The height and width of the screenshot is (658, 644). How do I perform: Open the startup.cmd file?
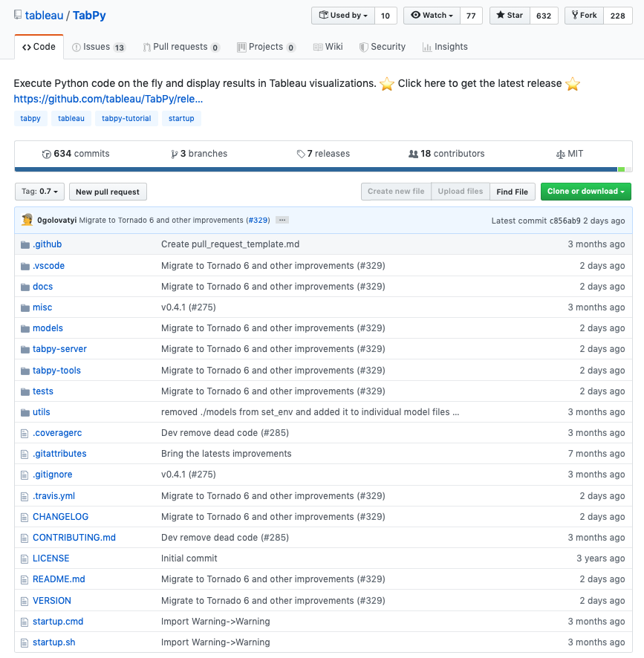pyautogui.click(x=58, y=622)
